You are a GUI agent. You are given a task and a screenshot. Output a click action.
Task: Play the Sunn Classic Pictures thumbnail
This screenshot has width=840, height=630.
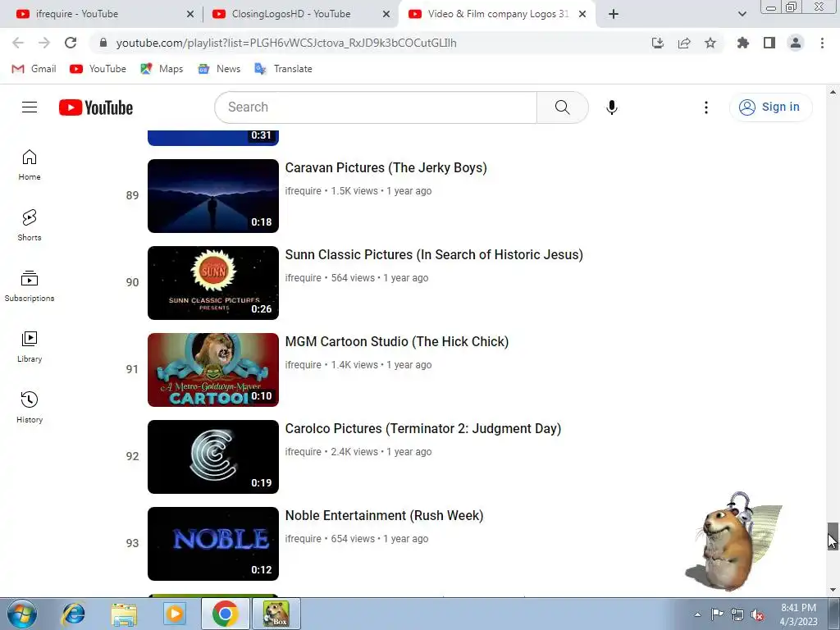(213, 283)
